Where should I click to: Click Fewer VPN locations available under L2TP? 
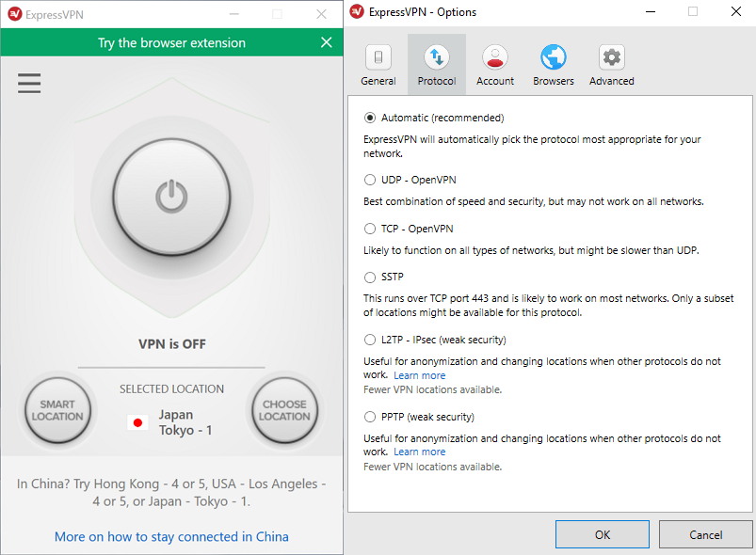432,389
